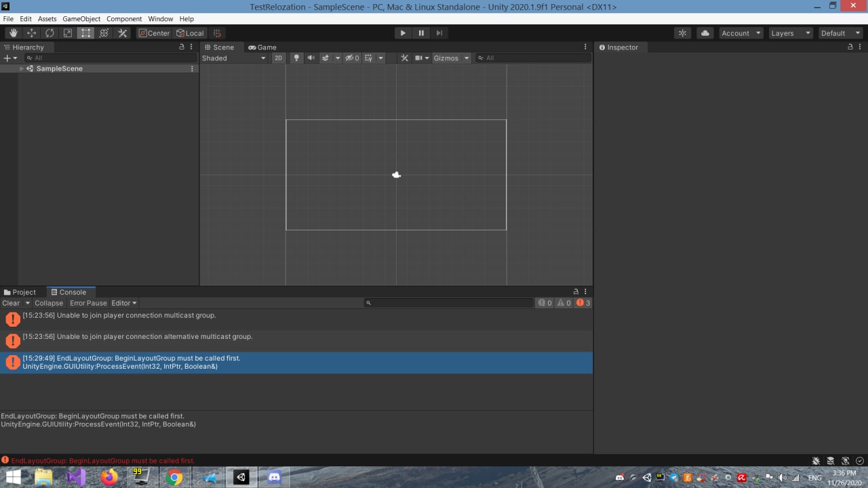Image resolution: width=868 pixels, height=488 pixels.
Task: Switch to the Project tab
Action: (20, 292)
